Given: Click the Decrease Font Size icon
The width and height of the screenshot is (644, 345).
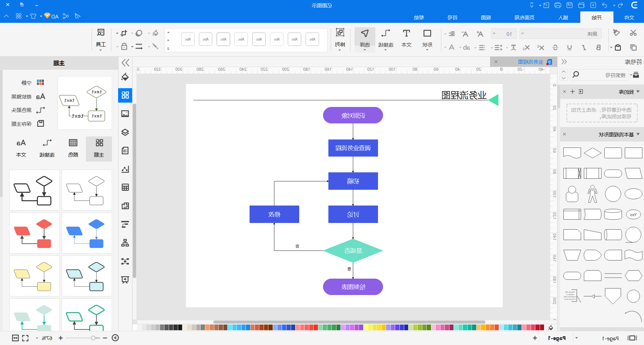Looking at the screenshot, I should click(x=465, y=34).
